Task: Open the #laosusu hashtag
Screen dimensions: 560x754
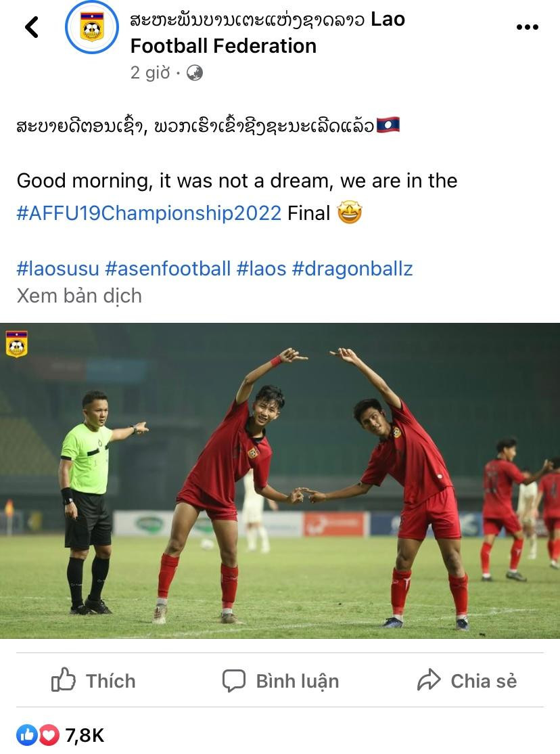Action: click(57, 268)
